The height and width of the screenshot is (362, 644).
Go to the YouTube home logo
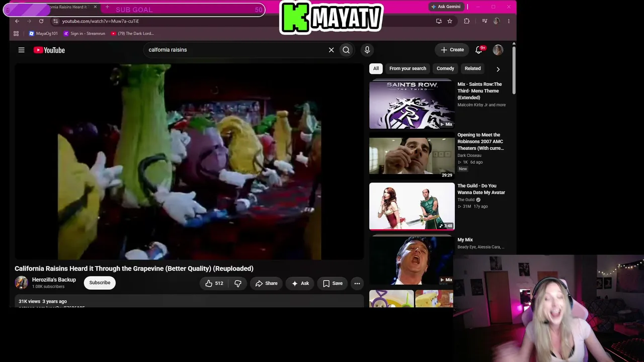point(49,50)
